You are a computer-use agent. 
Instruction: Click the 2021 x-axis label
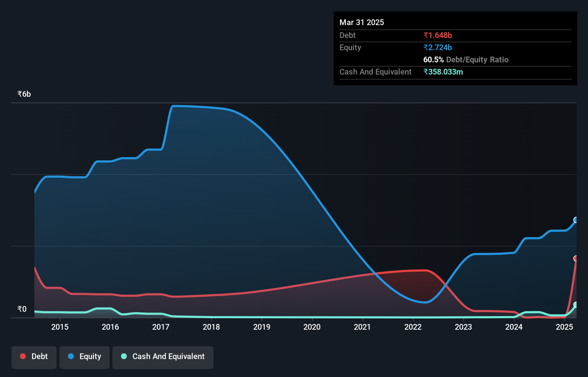pyautogui.click(x=362, y=327)
